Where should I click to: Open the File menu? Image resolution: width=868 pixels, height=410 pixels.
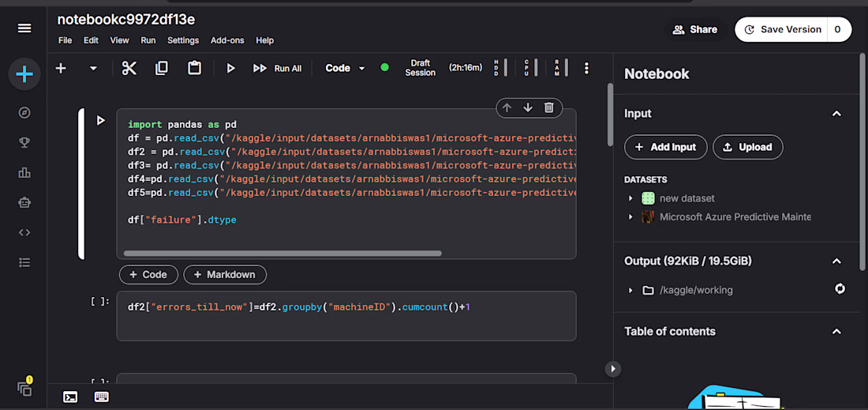coord(65,40)
